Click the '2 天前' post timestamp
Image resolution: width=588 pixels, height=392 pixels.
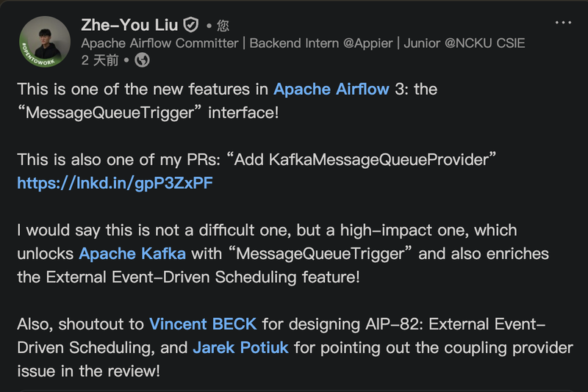[x=100, y=60]
